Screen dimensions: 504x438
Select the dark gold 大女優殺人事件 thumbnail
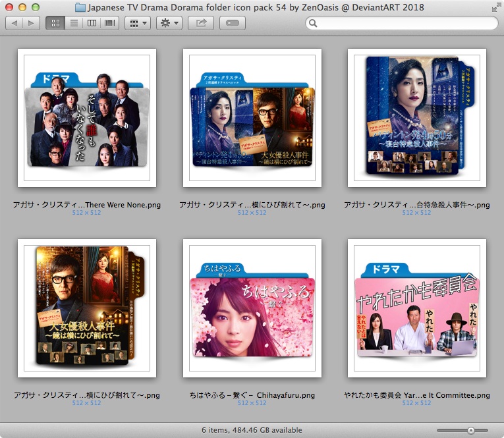tap(87, 308)
